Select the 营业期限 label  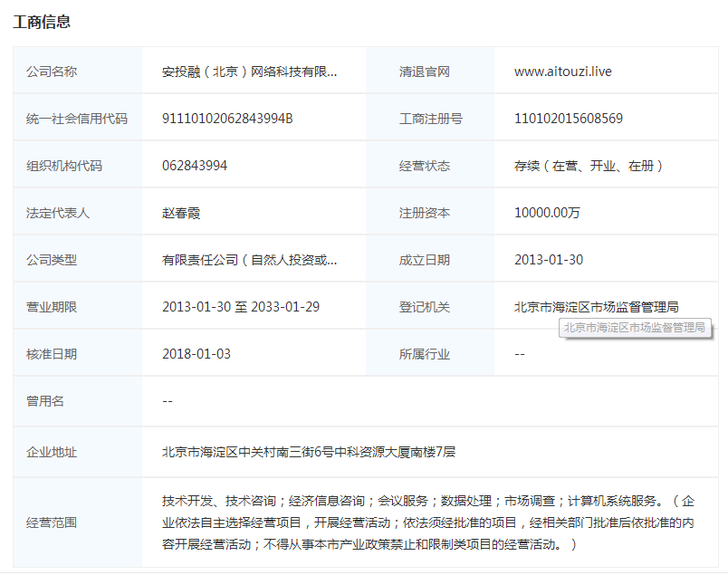[52, 307]
